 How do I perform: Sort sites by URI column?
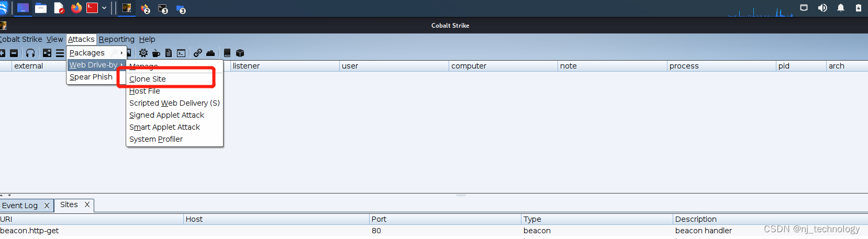[92, 219]
